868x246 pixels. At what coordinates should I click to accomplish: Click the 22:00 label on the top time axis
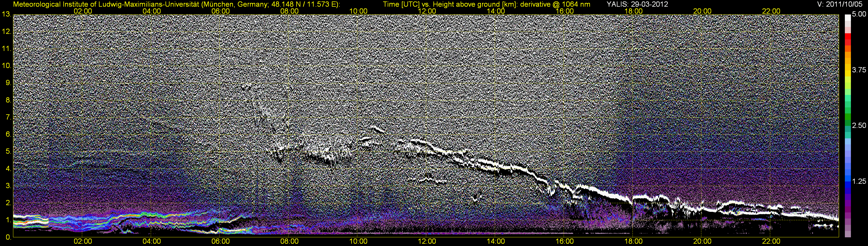(x=771, y=11)
